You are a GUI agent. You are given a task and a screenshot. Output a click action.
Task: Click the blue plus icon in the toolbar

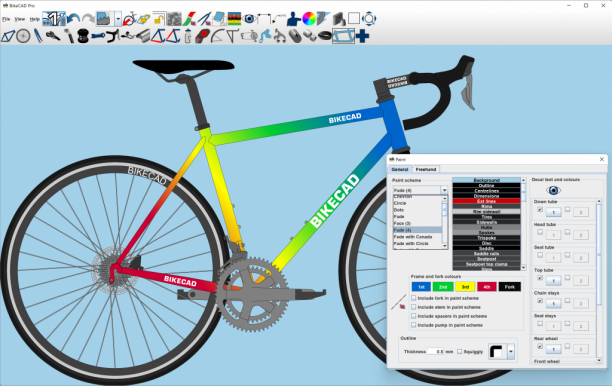coord(362,36)
